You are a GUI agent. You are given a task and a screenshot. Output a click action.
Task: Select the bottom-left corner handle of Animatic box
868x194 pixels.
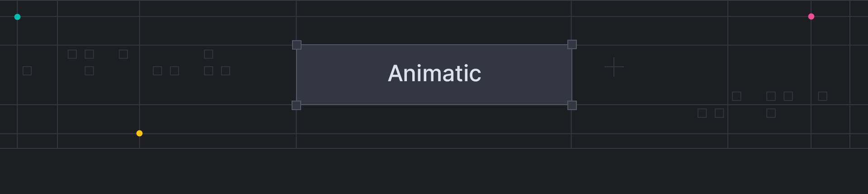tap(296, 105)
